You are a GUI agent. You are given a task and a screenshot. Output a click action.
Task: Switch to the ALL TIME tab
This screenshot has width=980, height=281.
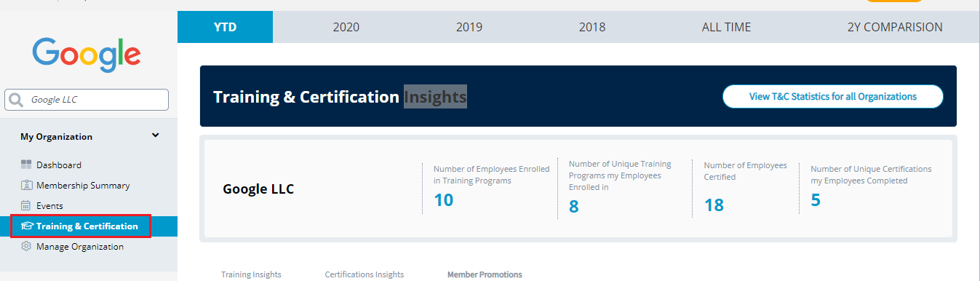tap(726, 28)
